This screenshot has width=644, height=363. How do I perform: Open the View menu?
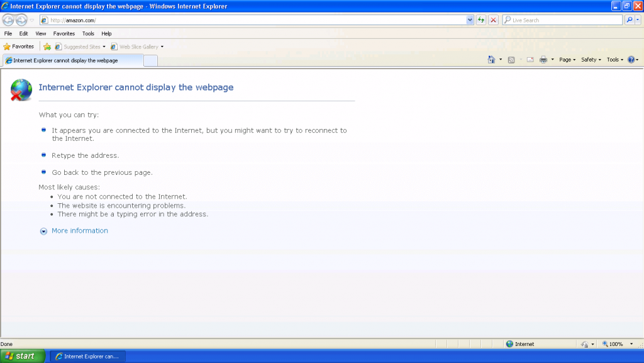[41, 33]
